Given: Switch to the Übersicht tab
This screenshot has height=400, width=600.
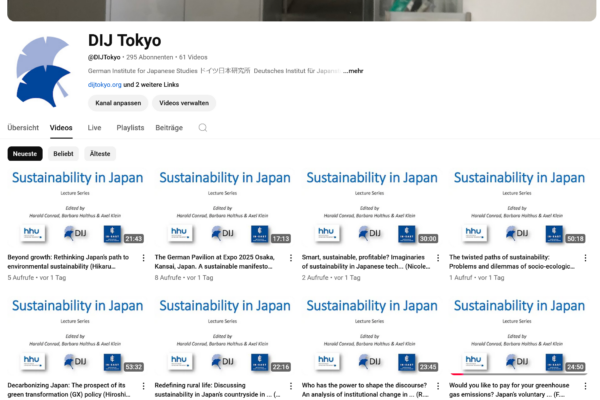Looking at the screenshot, I should (x=23, y=127).
